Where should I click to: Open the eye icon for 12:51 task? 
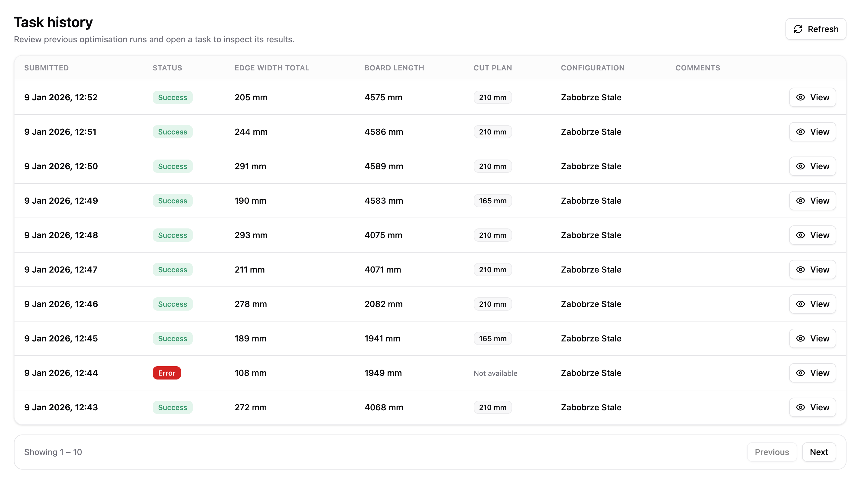801,132
